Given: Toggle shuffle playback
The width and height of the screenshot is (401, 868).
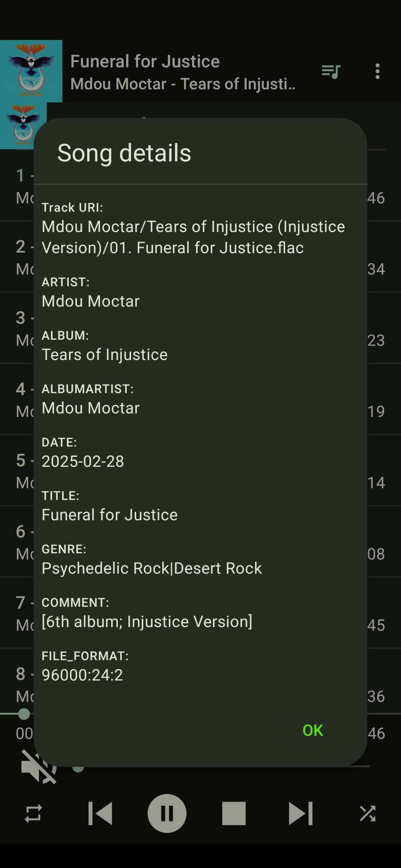Looking at the screenshot, I should 368,813.
